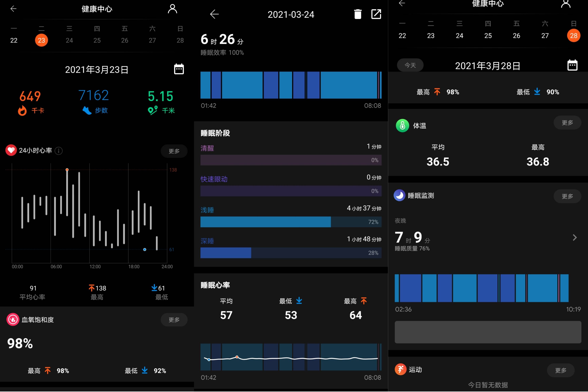Tap the 今天 button
The height and width of the screenshot is (392, 588).
click(x=410, y=65)
